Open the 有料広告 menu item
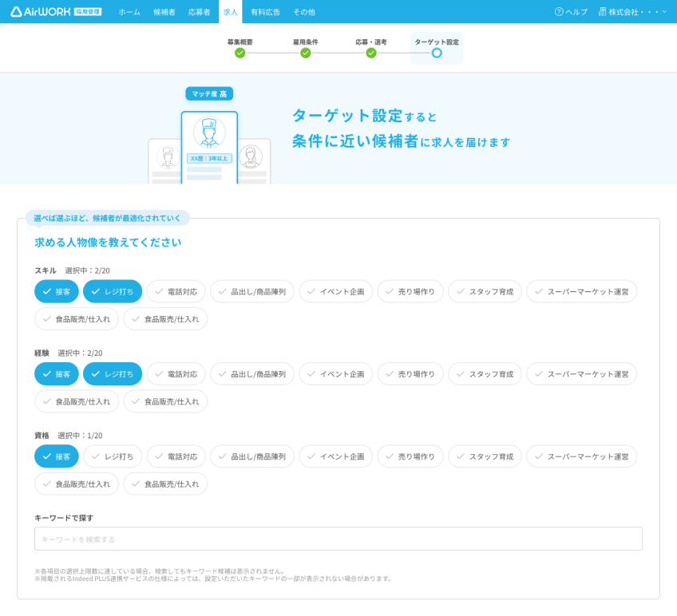This screenshot has height=616, width=677. [266, 12]
